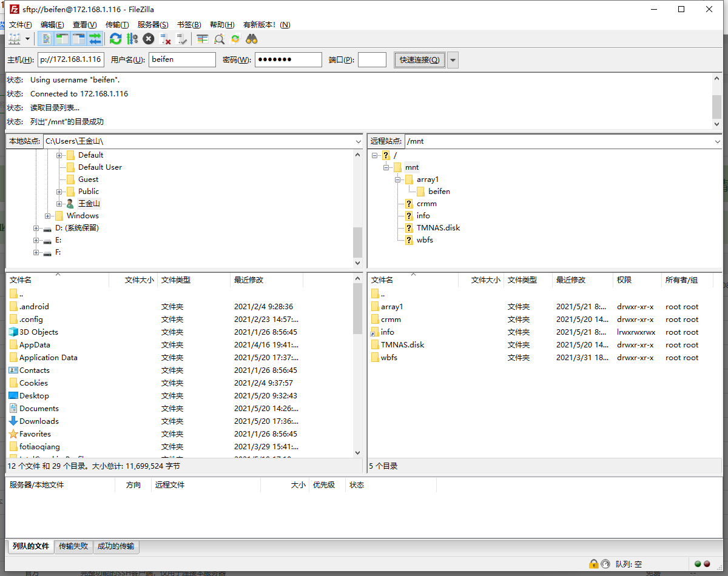Click the 端口 port field
728x576 pixels.
(x=372, y=59)
